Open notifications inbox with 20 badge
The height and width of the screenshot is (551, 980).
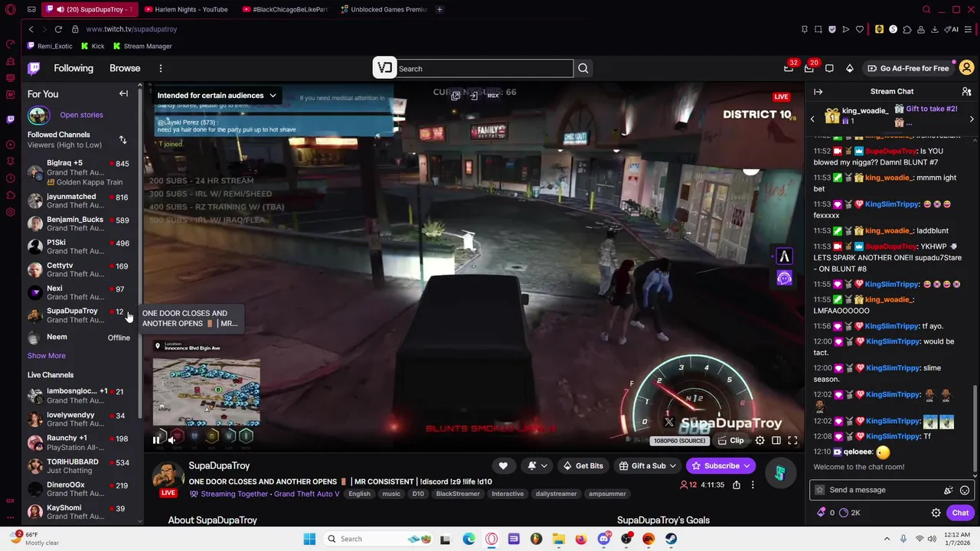point(809,68)
